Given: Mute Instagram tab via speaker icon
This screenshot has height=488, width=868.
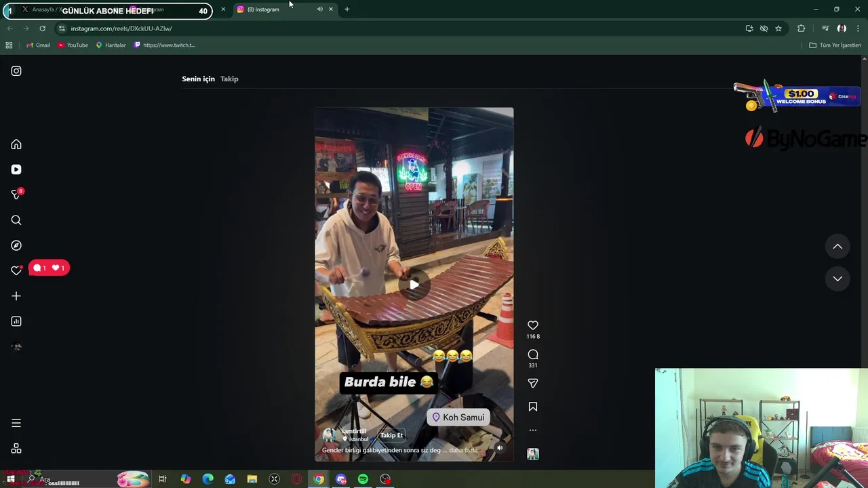Looking at the screenshot, I should (319, 9).
